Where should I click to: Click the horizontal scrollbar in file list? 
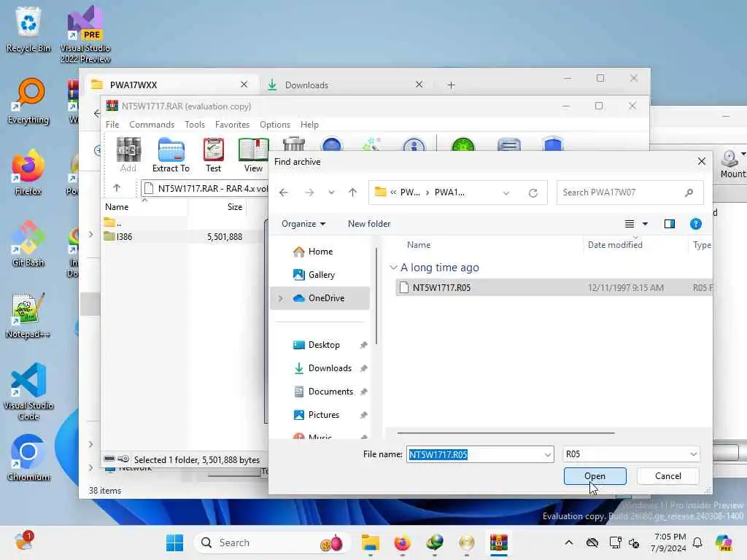click(x=506, y=433)
